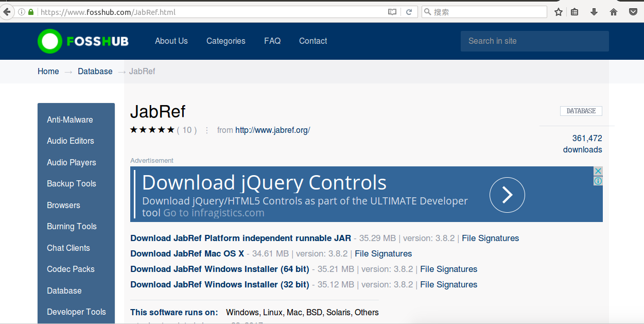Screen dimensions: 644x324
Task: Select Audio Players category
Action: (72, 162)
